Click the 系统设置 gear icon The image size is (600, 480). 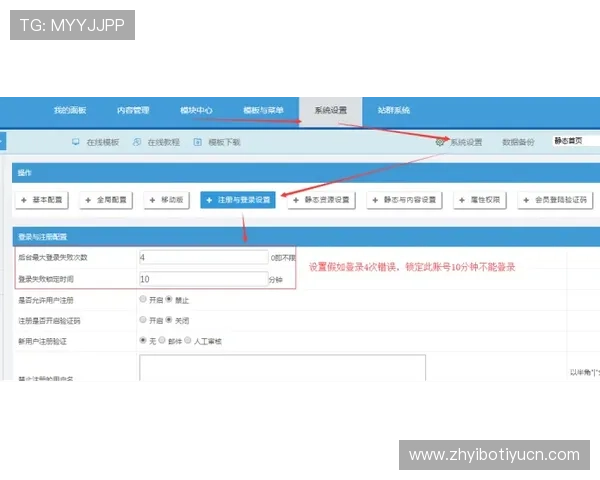tap(440, 142)
